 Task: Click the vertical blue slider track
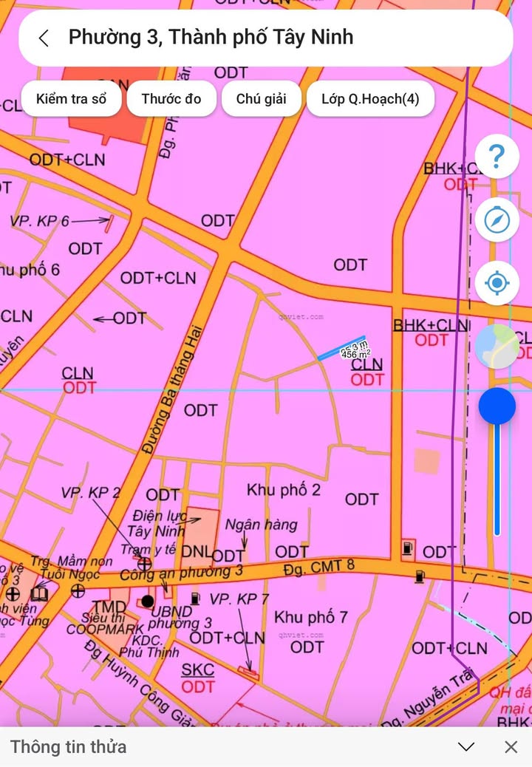[x=497, y=480]
